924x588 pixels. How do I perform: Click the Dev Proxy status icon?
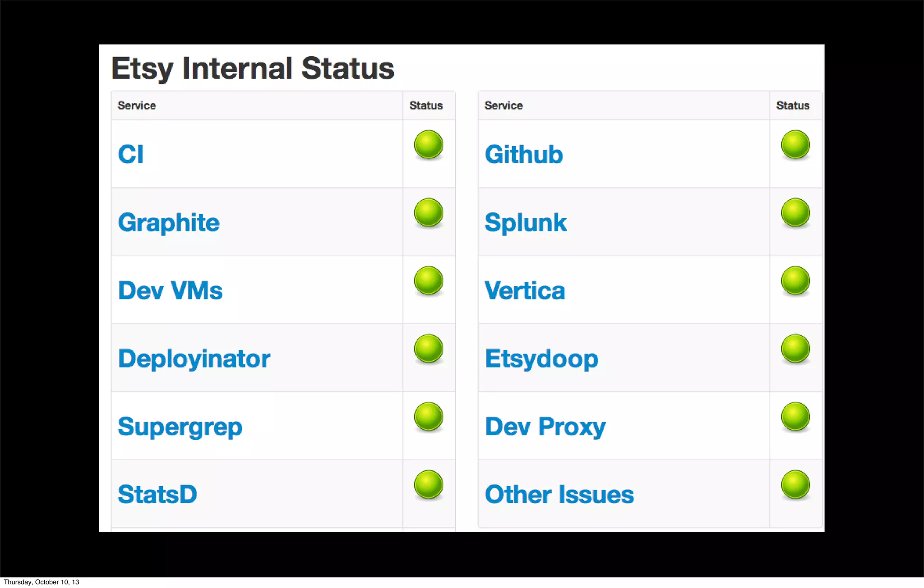tap(795, 417)
